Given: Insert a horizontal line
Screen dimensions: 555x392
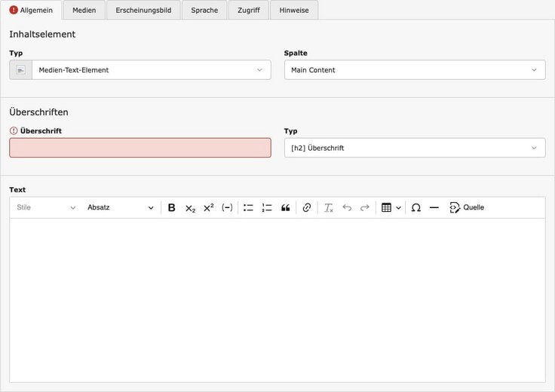Looking at the screenshot, I should click(x=434, y=208).
